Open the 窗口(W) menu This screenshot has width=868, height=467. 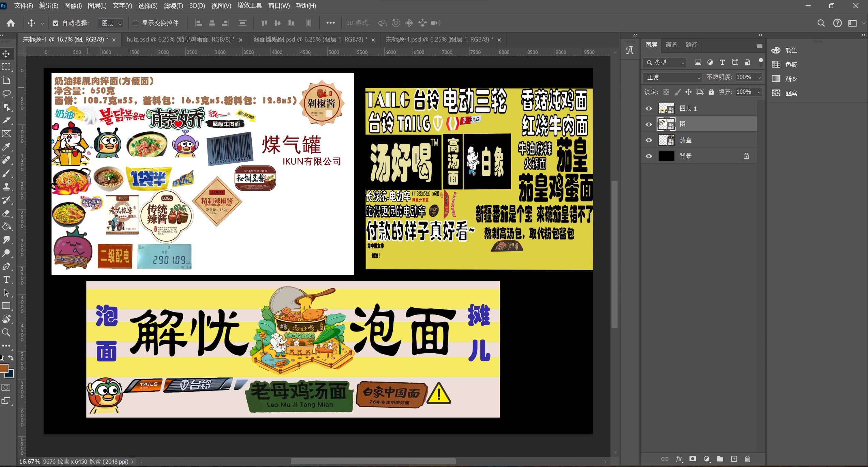coord(279,5)
